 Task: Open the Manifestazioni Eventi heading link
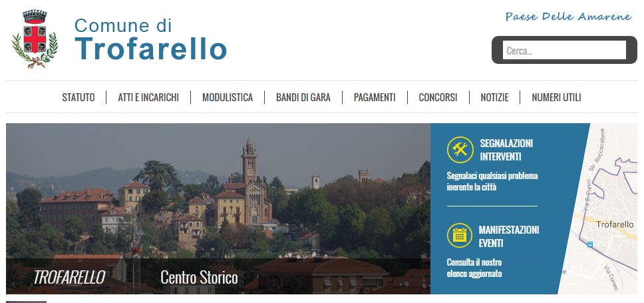tap(509, 236)
